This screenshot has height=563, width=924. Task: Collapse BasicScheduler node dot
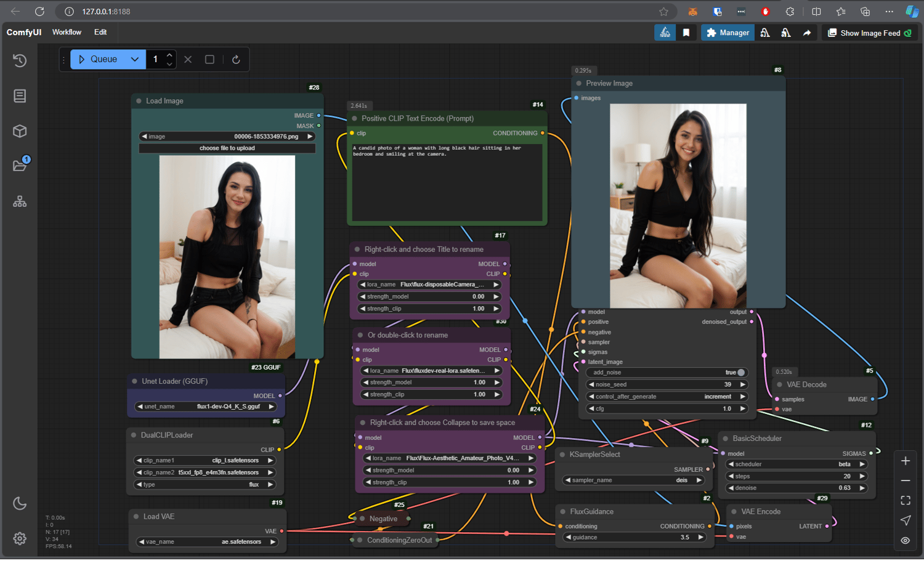(725, 439)
